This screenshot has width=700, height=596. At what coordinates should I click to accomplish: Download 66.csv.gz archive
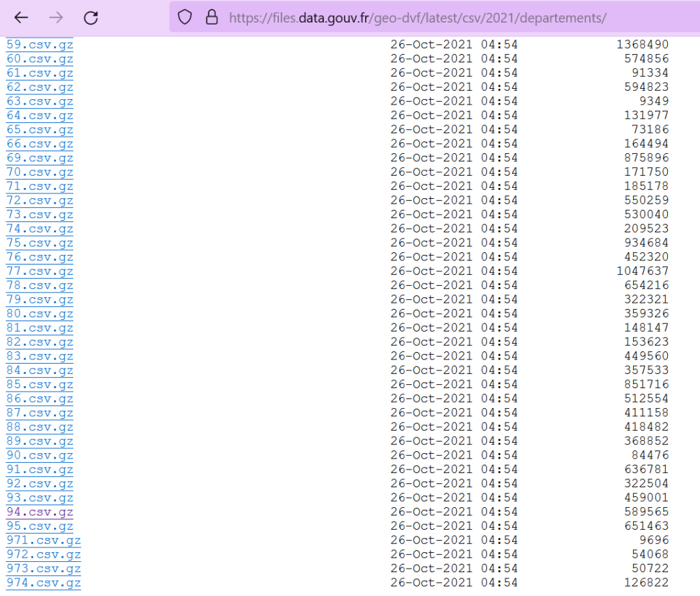click(40, 144)
